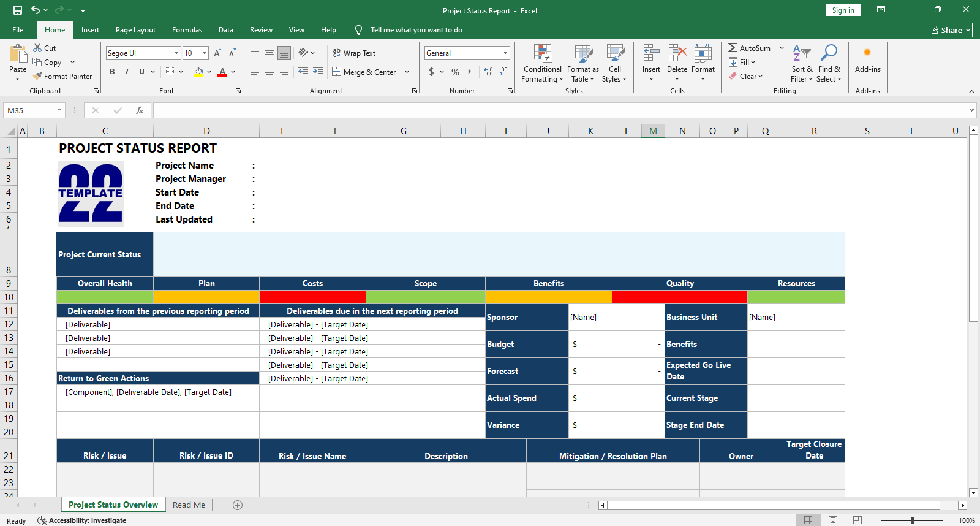Click the Decrease Decimal icon
Viewport: 980px width, 526px height.
(x=503, y=72)
